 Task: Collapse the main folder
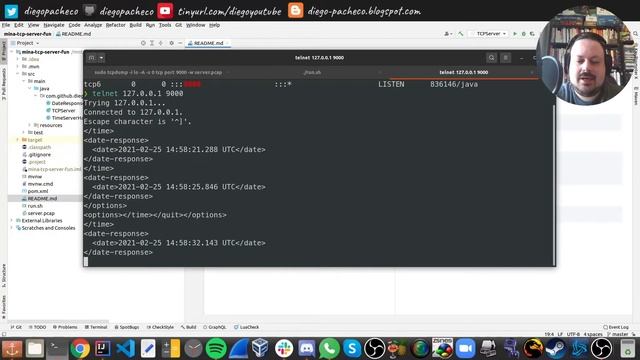(x=24, y=81)
